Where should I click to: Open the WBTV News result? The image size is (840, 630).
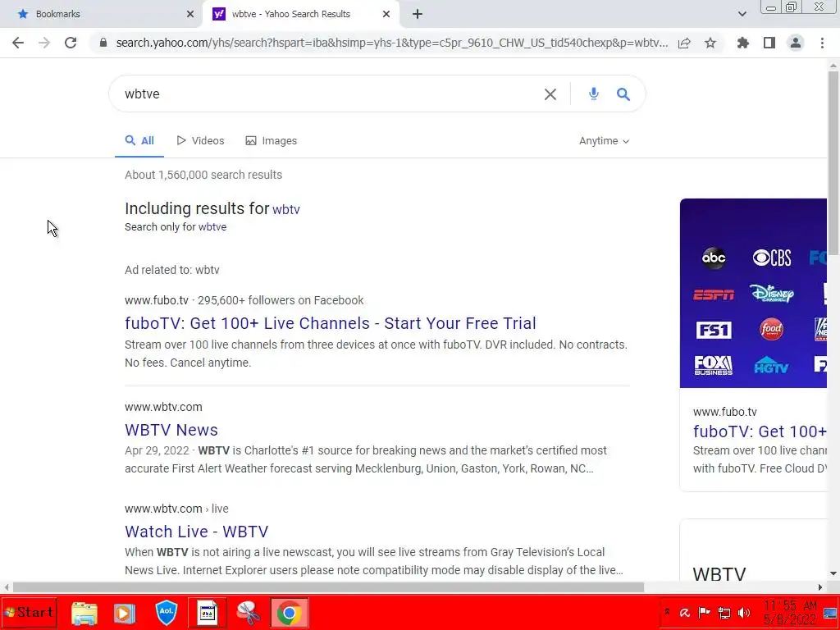pos(171,430)
